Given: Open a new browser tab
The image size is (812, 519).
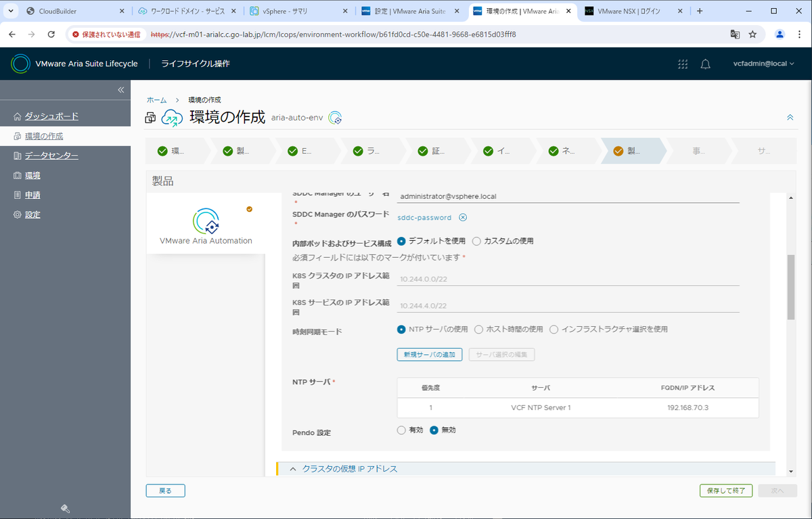Looking at the screenshot, I should point(700,11).
